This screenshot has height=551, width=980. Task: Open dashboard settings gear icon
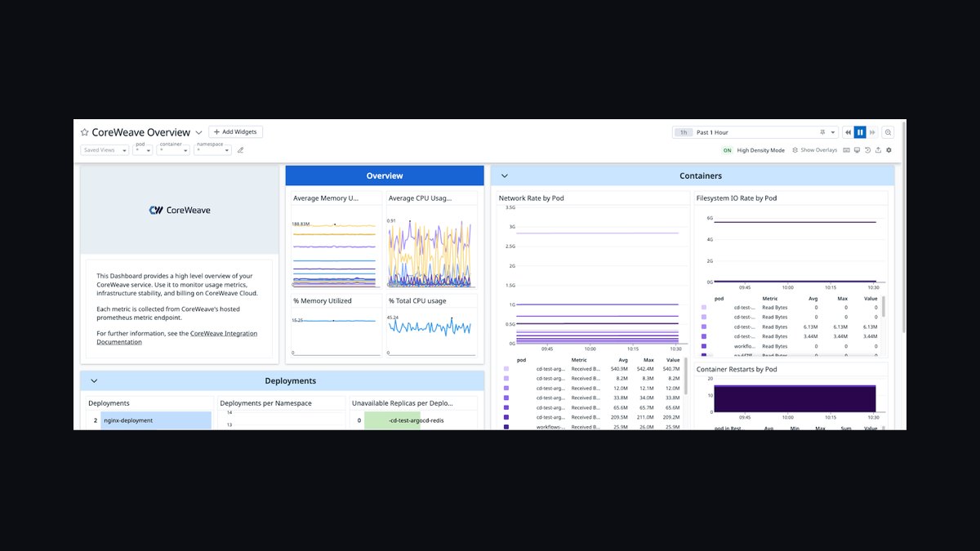click(x=889, y=150)
